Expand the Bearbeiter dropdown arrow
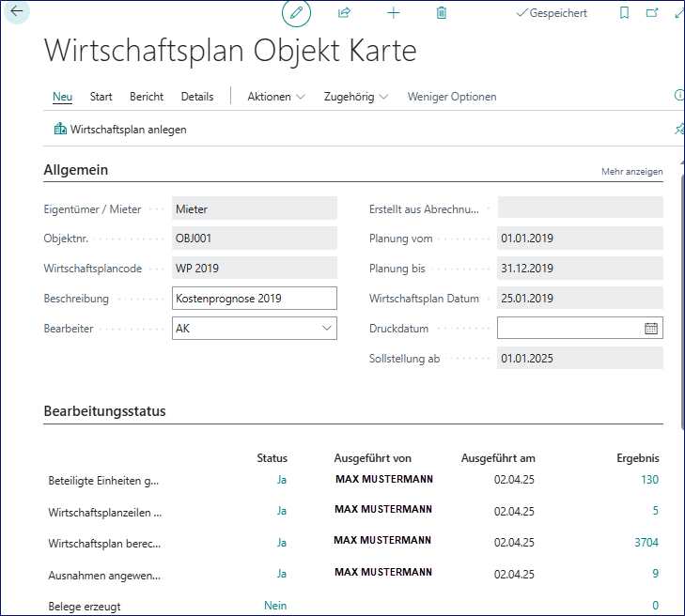The height and width of the screenshot is (616, 685). click(x=326, y=329)
